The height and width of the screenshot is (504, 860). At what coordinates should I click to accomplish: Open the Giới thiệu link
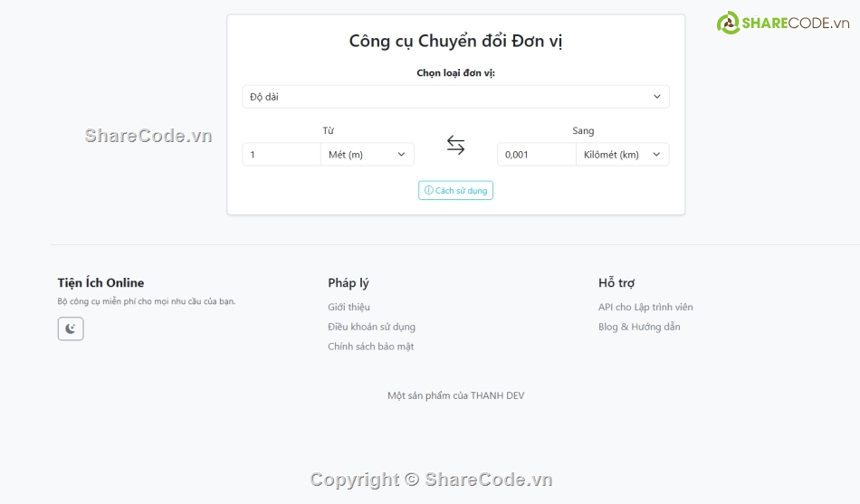pyautogui.click(x=349, y=307)
